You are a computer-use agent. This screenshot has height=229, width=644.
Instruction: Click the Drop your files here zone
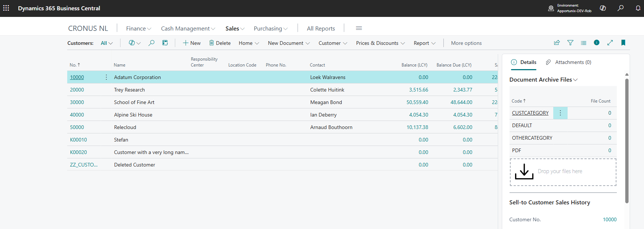[563, 172]
